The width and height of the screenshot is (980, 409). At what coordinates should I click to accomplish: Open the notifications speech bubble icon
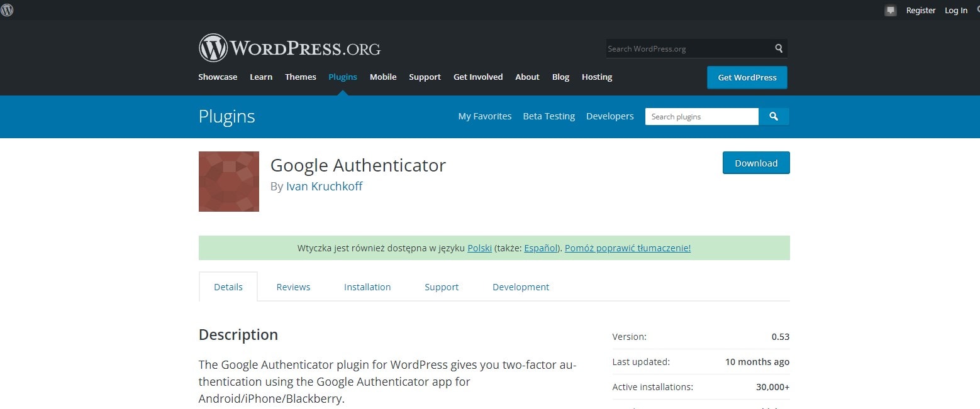(890, 11)
